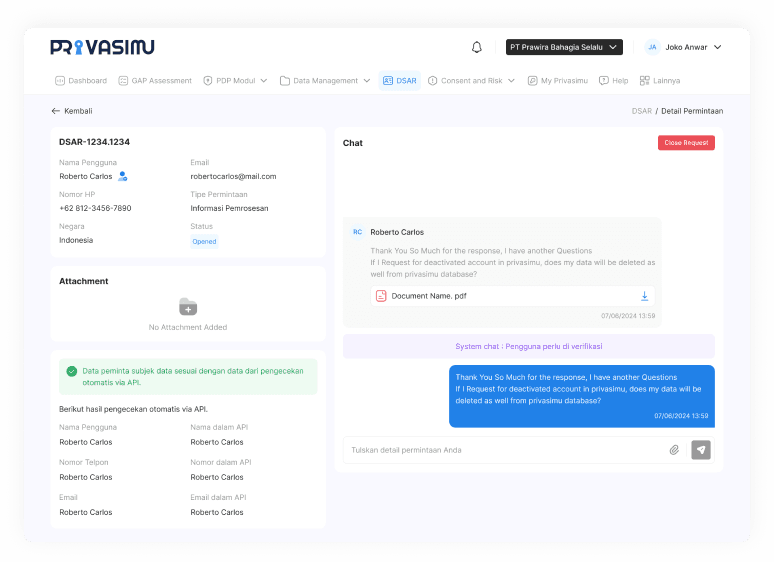Open the Dashboard tab
Screen dimensions: 774x562
point(80,80)
